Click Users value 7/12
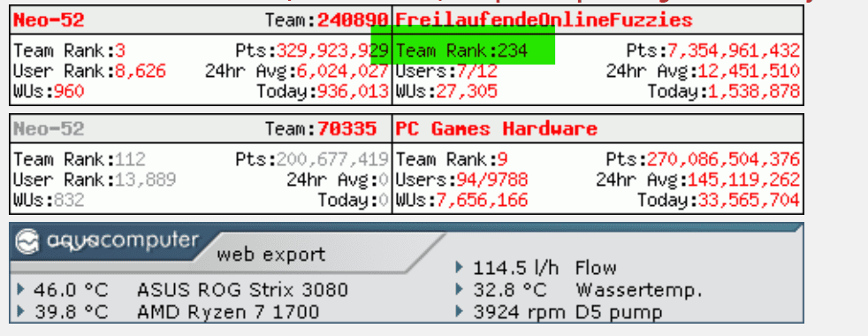This screenshot has width=868, height=336. click(476, 71)
